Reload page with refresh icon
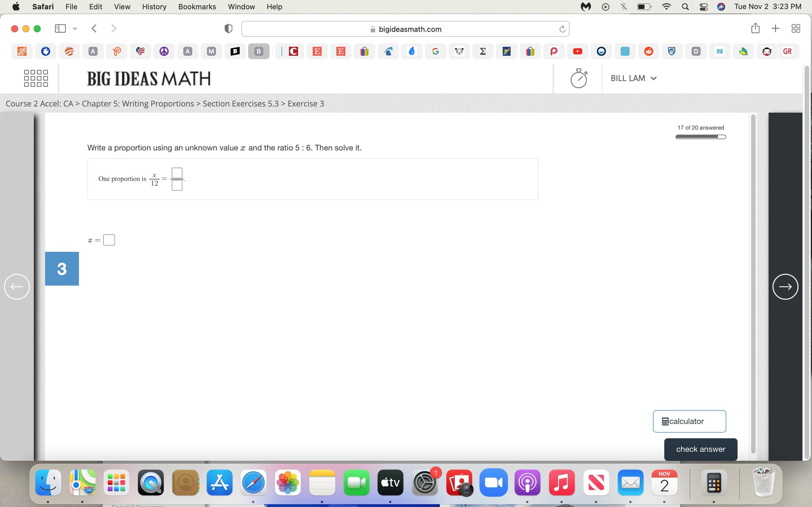This screenshot has height=507, width=812. (562, 29)
